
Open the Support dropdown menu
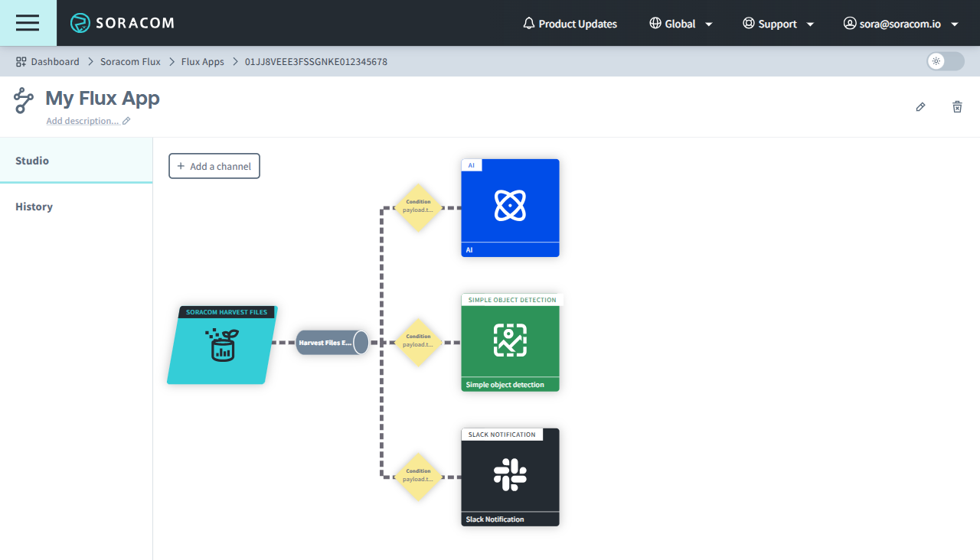778,24
